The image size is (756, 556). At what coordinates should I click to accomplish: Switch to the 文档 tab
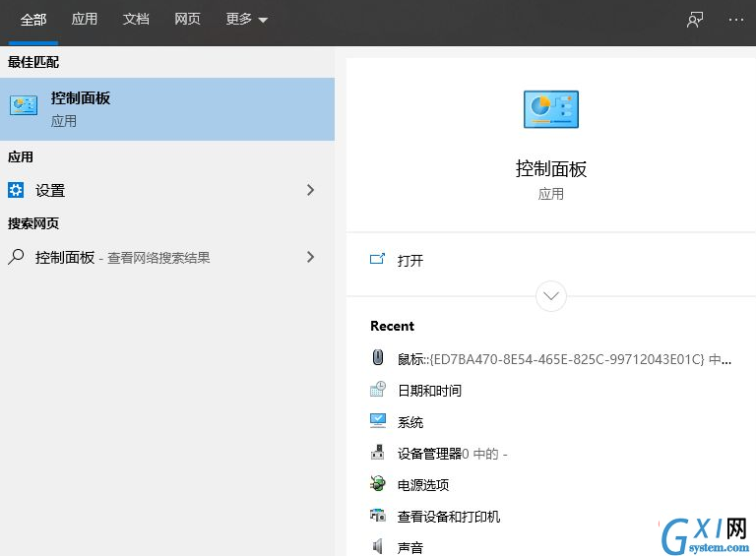(x=136, y=20)
